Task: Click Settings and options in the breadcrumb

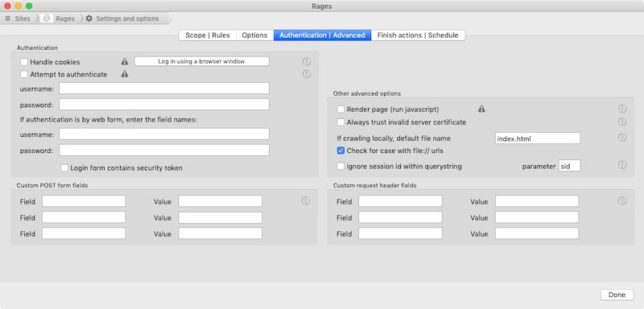Action: (127, 19)
